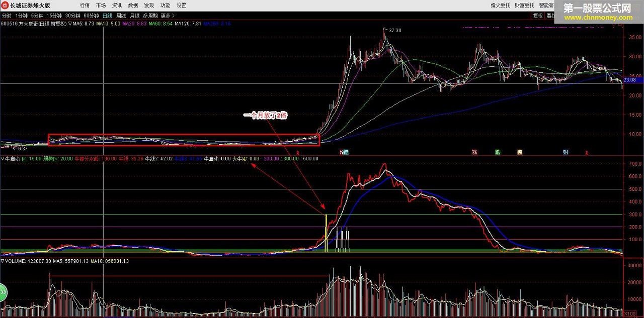Click the yellow 牛启动 signal bar in the indicator
The width and height of the screenshot is (644, 318).
pyautogui.click(x=326, y=233)
